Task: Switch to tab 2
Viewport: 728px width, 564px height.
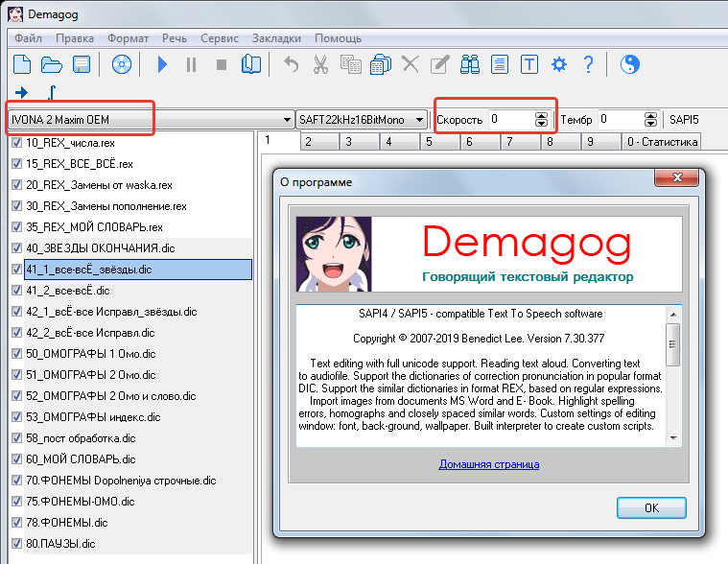Action: coord(319,142)
